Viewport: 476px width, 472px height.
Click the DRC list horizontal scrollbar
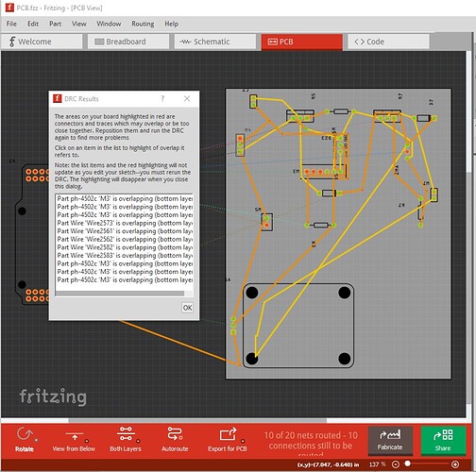[120, 294]
